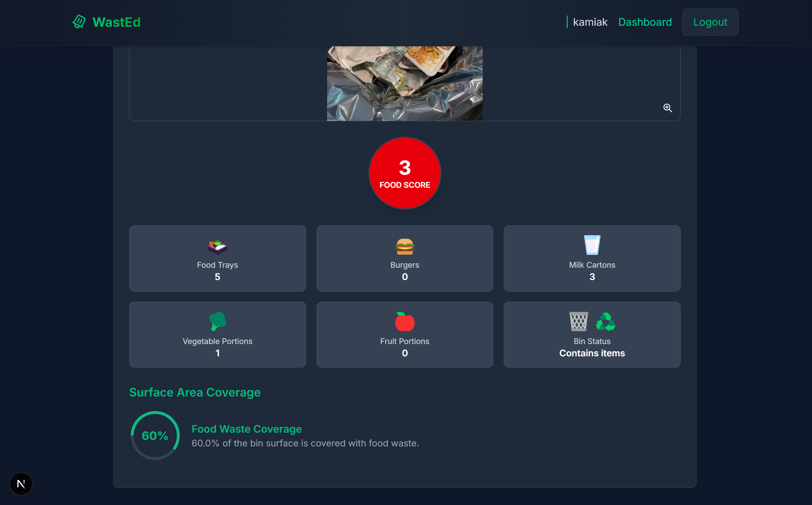Click the burger icon
This screenshot has height=505, width=812.
pos(405,247)
